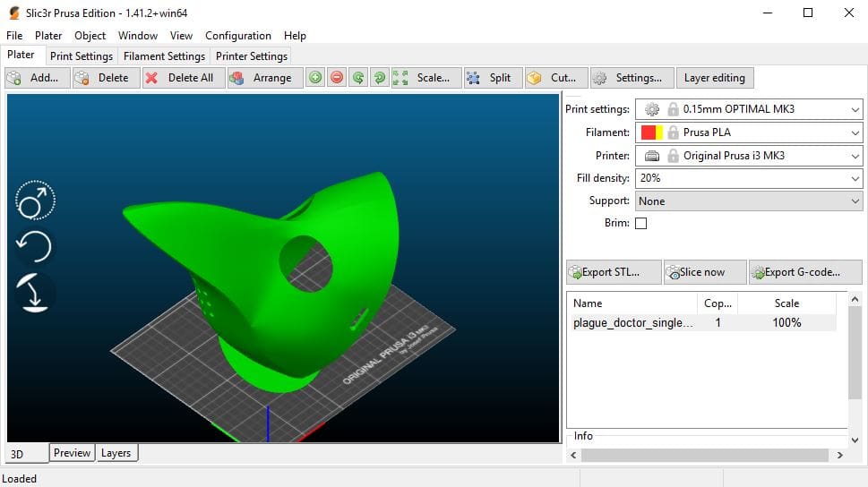This screenshot has width=868, height=487.
Task: Open the Window menu
Action: point(138,36)
